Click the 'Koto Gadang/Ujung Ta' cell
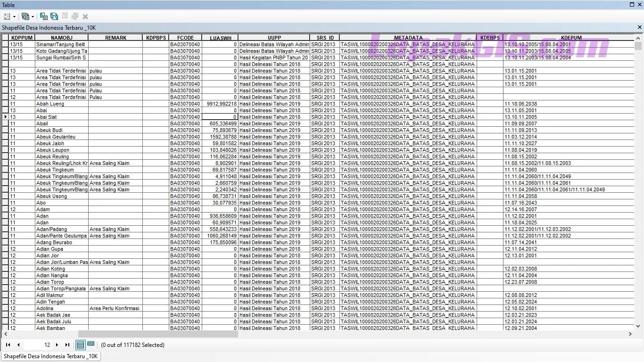This screenshot has height=362, width=644. click(x=62, y=51)
